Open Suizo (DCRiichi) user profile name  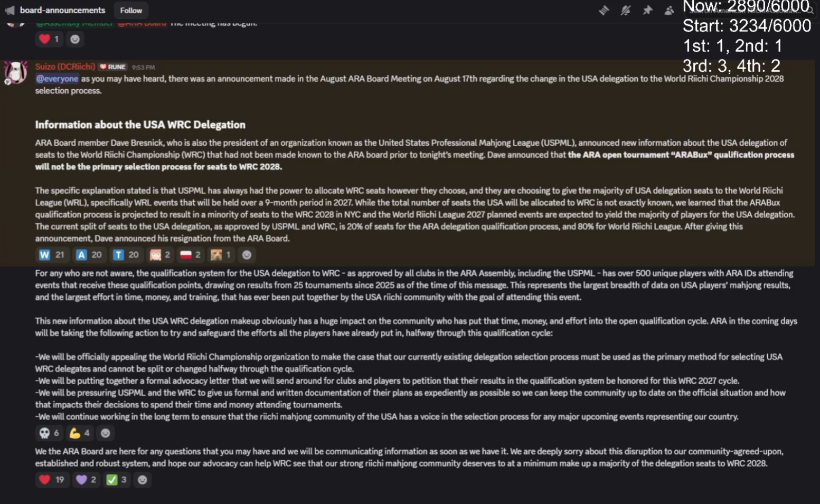click(x=65, y=67)
